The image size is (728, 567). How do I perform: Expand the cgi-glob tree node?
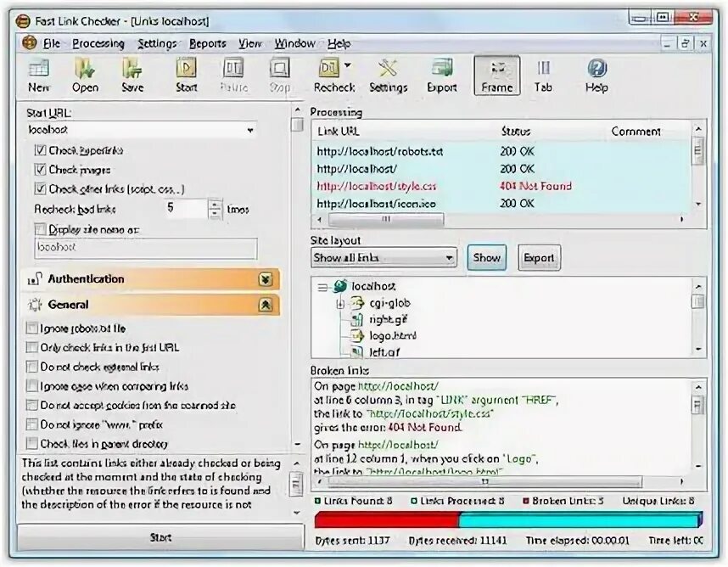point(340,304)
